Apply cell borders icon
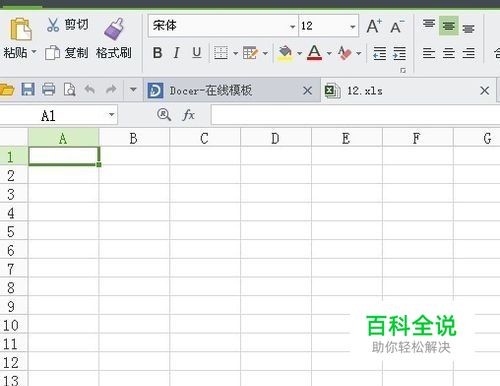Viewport: 500px width, 386px height. pos(221,53)
